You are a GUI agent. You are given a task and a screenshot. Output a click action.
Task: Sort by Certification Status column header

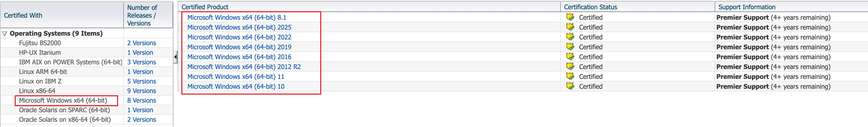point(590,7)
